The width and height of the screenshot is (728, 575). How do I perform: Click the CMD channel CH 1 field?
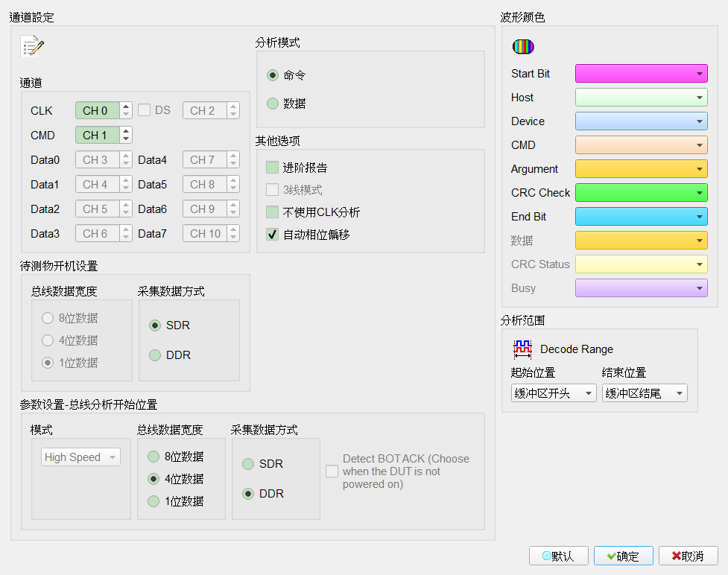tap(98, 135)
